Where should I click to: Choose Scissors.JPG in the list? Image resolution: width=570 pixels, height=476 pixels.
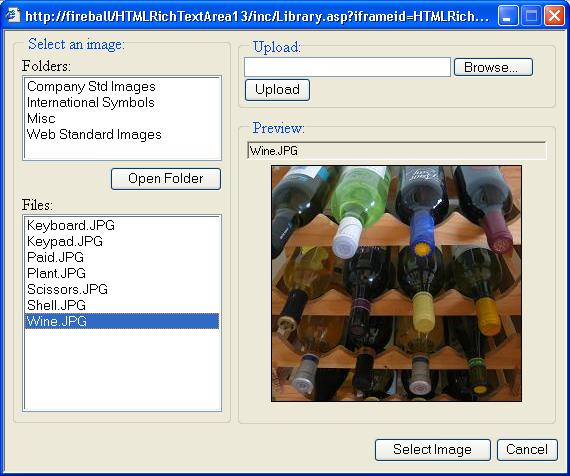[x=67, y=289]
